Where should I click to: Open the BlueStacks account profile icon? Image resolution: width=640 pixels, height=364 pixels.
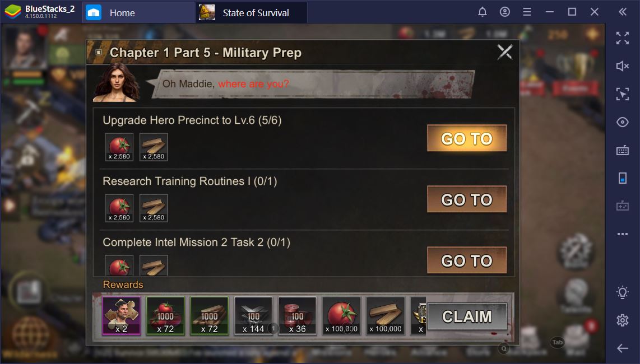coord(505,12)
